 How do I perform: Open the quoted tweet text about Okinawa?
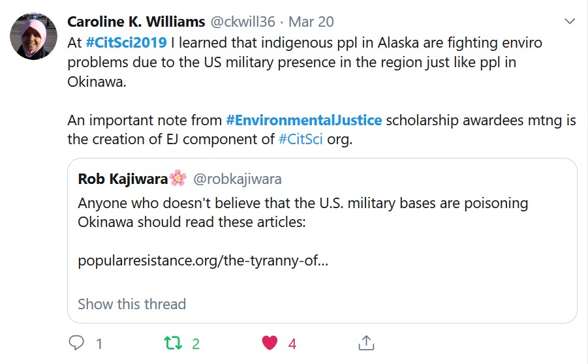coord(303,212)
